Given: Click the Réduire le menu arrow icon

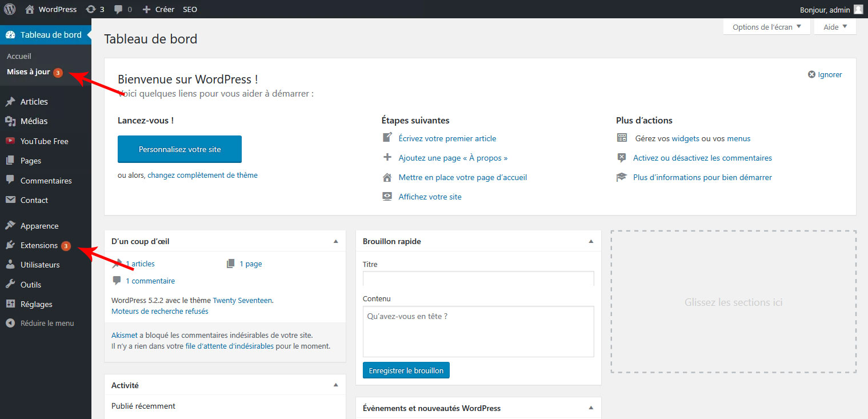Looking at the screenshot, I should pos(10,323).
